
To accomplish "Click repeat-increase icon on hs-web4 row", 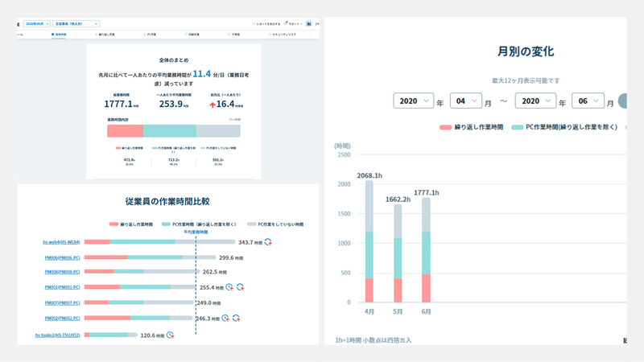I will [268, 242].
